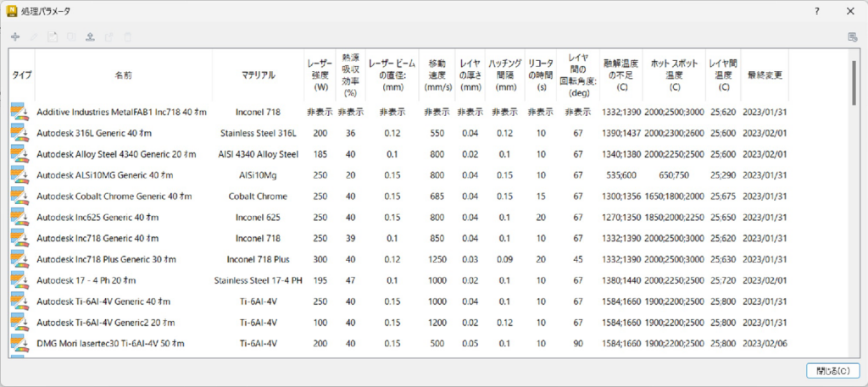Click the grayed-out copy icon in toolbar
The image size is (868, 387).
coord(71,37)
